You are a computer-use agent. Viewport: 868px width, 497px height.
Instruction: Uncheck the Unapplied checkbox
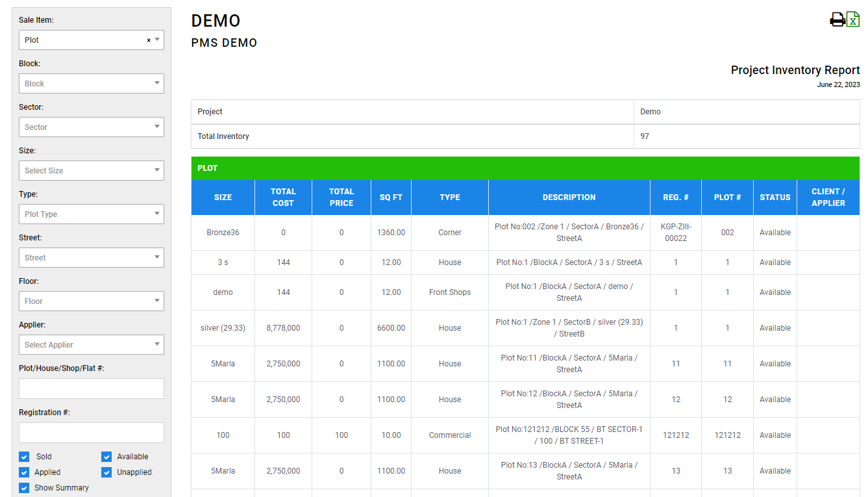click(106, 472)
